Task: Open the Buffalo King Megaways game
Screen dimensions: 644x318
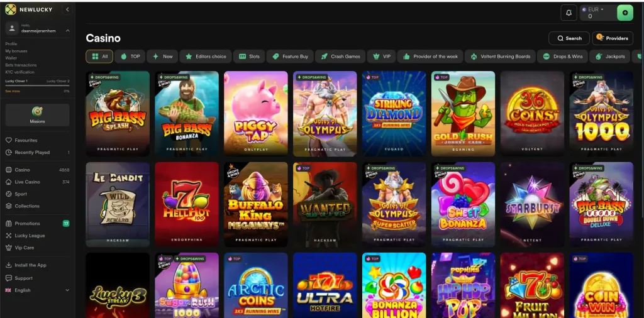Action: 255,204
